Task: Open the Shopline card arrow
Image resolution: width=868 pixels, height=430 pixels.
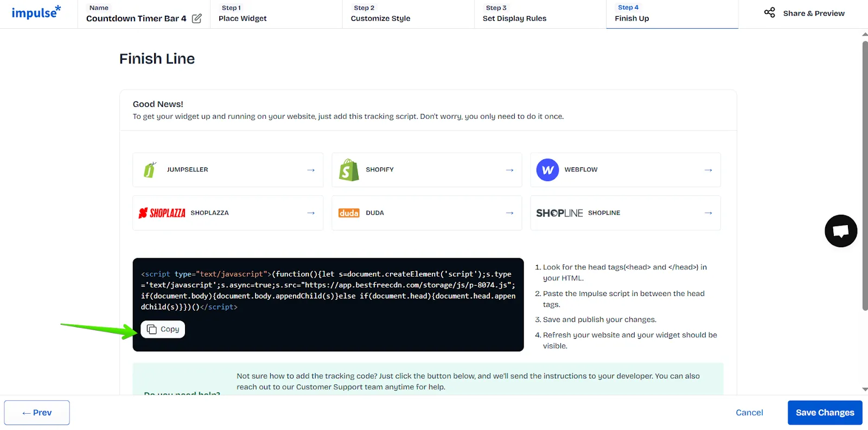Action: tap(708, 213)
